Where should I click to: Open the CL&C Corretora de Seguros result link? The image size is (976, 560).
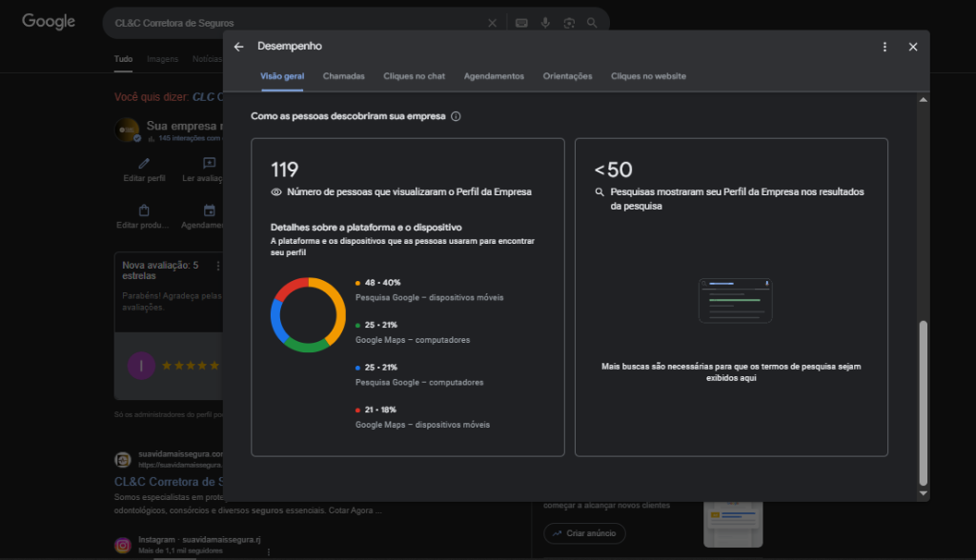pyautogui.click(x=168, y=482)
